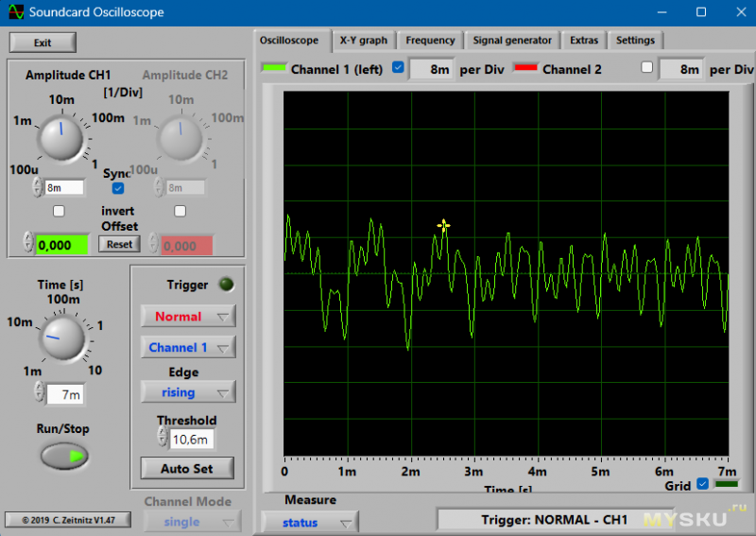This screenshot has height=536, width=756.
Task: Click the 3m label on the time axis
Action: (x=473, y=472)
